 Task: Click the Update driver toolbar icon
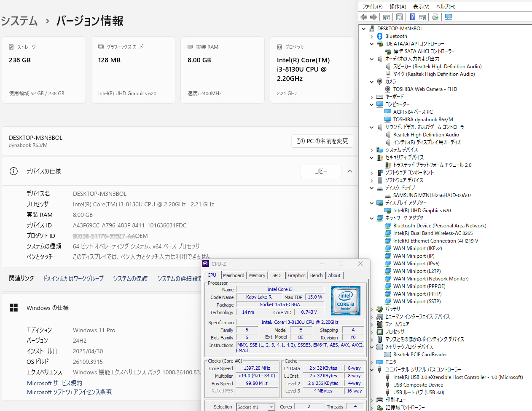[x=435, y=17]
